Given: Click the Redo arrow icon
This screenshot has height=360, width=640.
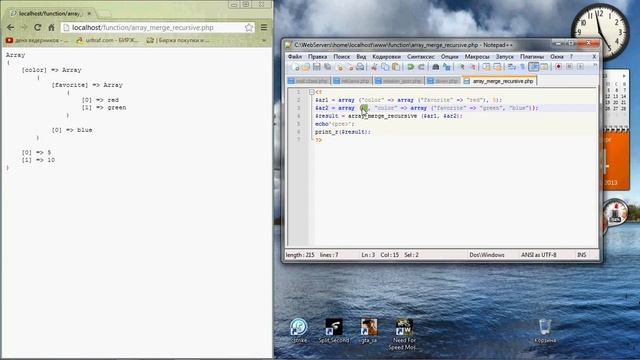Looking at the screenshot, I should (x=421, y=67).
